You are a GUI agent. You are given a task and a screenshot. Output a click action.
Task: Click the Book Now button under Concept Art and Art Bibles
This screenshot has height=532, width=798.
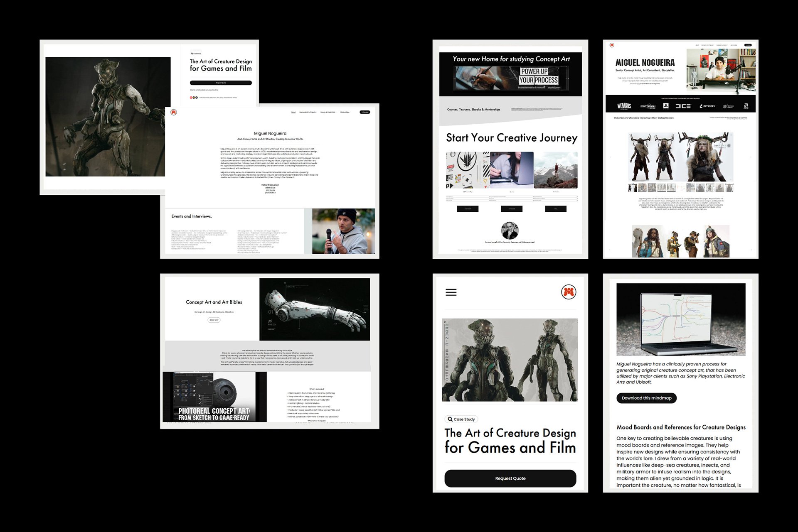214,320
